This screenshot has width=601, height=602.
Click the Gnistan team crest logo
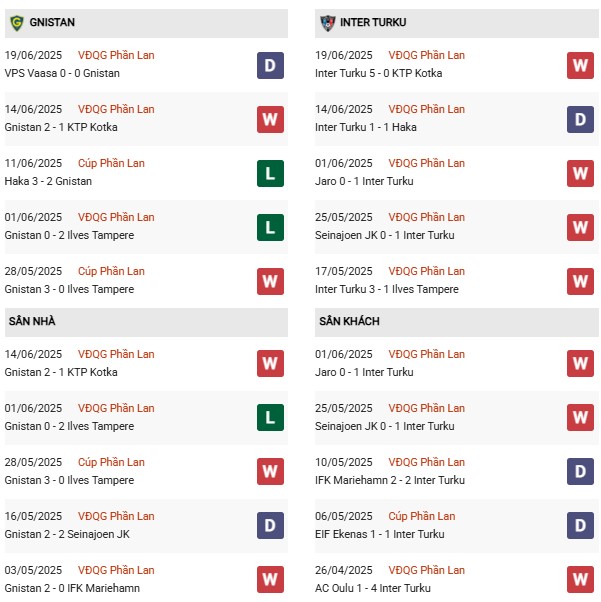pyautogui.click(x=17, y=23)
